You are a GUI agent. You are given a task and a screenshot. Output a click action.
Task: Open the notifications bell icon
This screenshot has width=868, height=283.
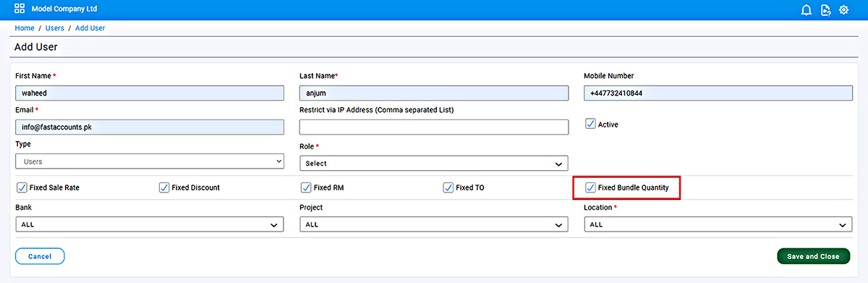[807, 10]
